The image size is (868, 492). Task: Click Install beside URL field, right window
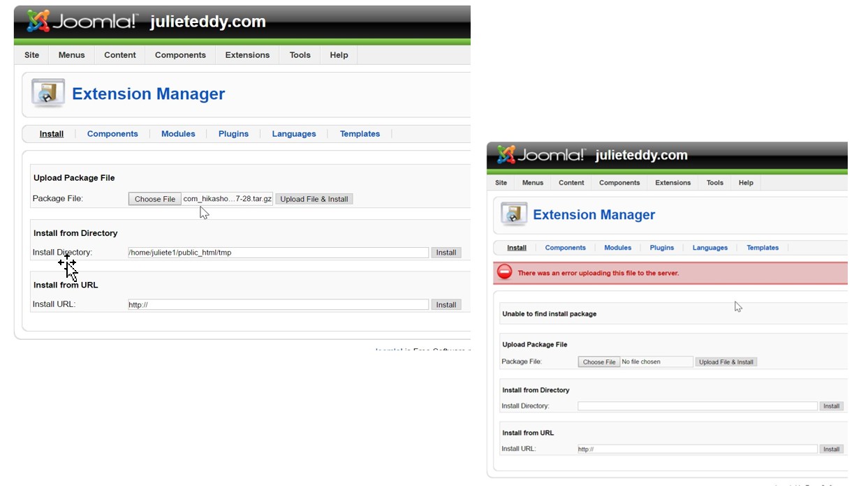coord(831,449)
